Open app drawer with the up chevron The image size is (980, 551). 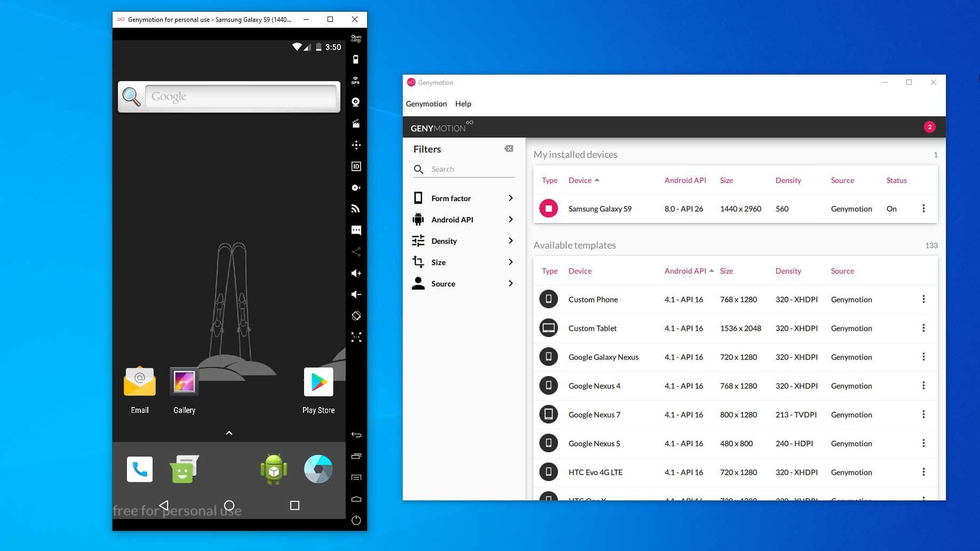pos(229,433)
